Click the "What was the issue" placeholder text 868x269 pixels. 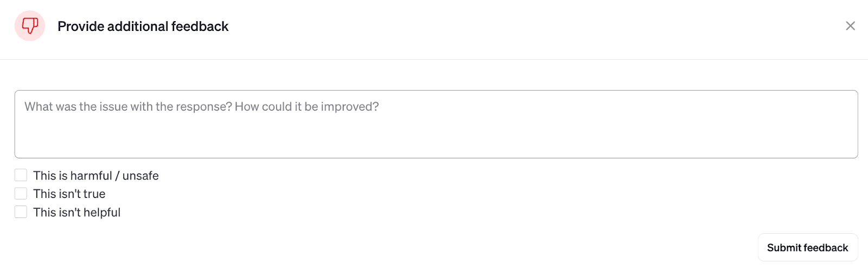201,107
